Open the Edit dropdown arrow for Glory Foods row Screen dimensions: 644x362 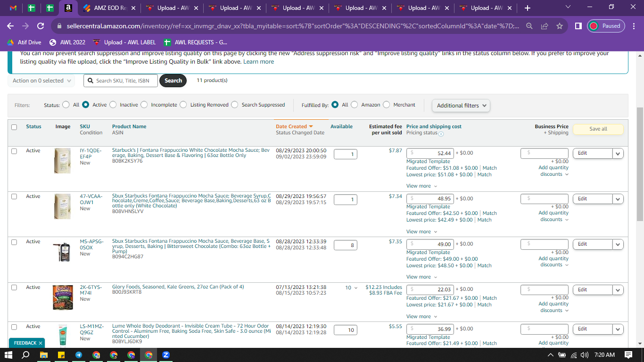(618, 290)
